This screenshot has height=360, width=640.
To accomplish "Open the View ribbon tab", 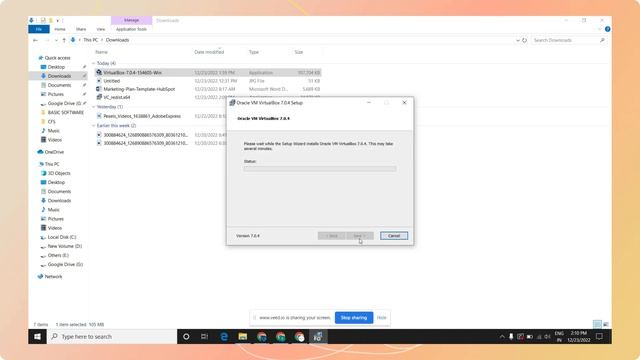I will tap(100, 29).
